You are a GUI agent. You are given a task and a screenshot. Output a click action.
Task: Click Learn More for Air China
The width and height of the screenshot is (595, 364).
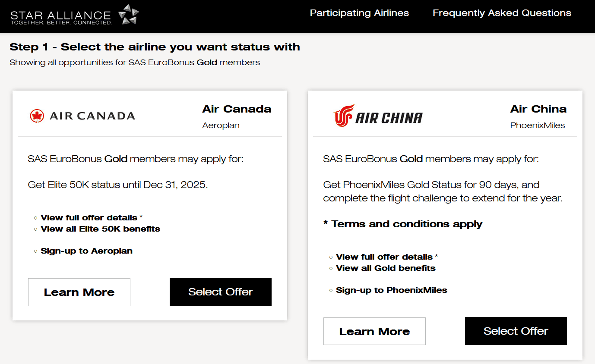click(374, 332)
